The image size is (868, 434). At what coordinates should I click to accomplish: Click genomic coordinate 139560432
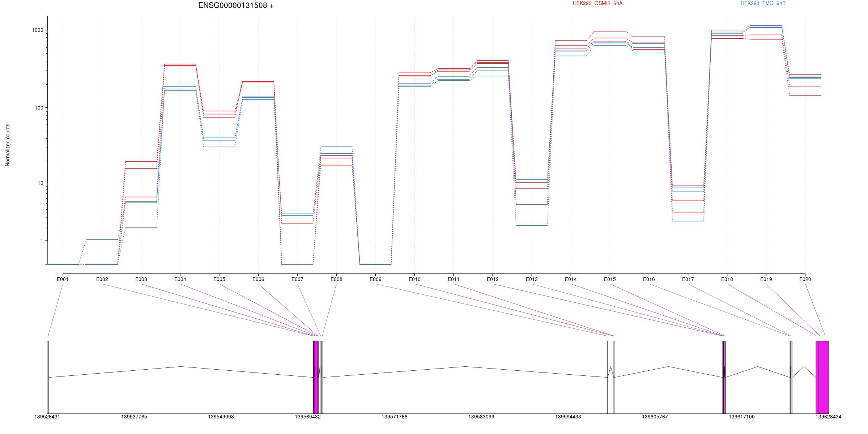308,417
